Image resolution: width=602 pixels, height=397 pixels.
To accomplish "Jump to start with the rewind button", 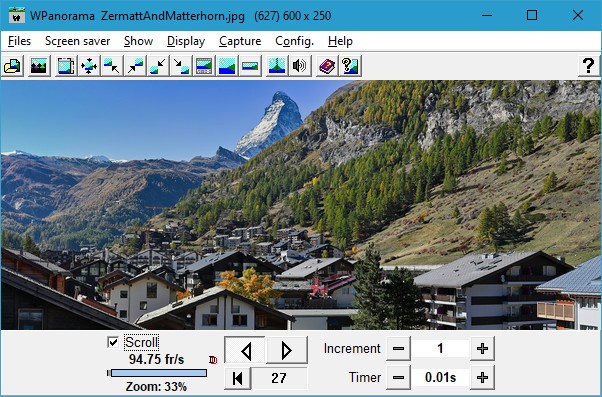I will [x=237, y=378].
